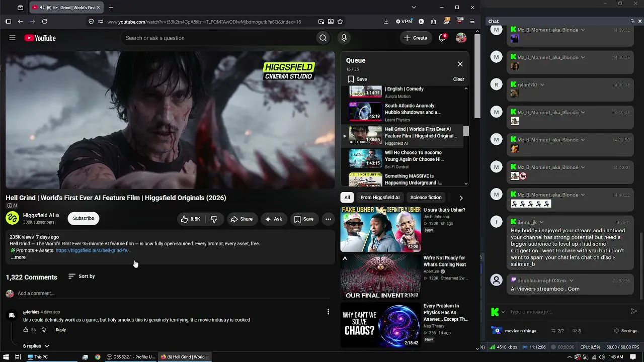Mute the audio playing in the tab

coord(42,8)
